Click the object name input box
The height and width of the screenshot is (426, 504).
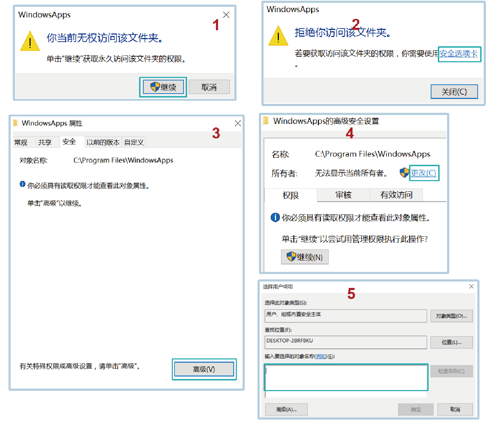coord(345,377)
